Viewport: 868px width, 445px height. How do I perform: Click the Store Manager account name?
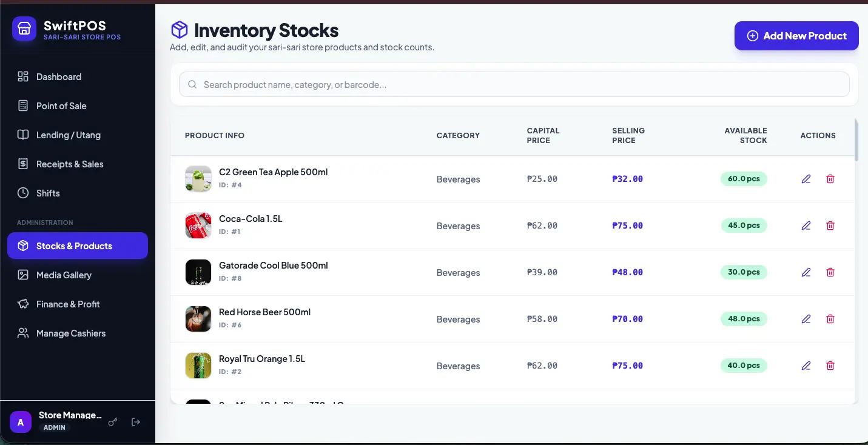(70, 415)
